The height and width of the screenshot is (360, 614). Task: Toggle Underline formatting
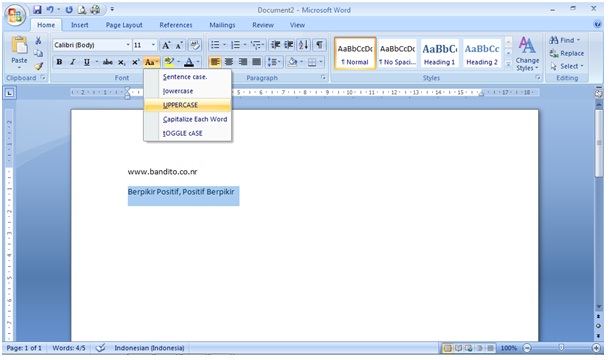pos(87,62)
